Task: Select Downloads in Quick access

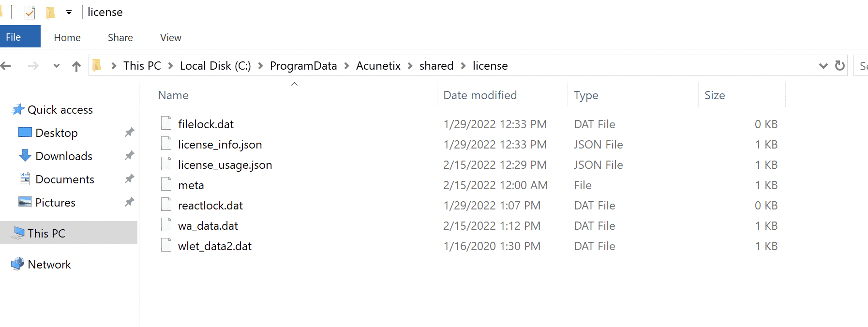Action: click(63, 156)
